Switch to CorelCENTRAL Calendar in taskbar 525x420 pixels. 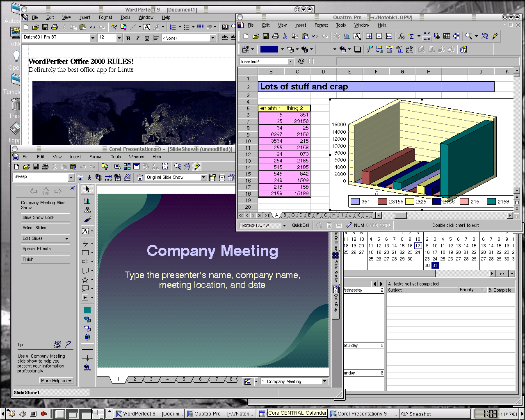(x=293, y=413)
